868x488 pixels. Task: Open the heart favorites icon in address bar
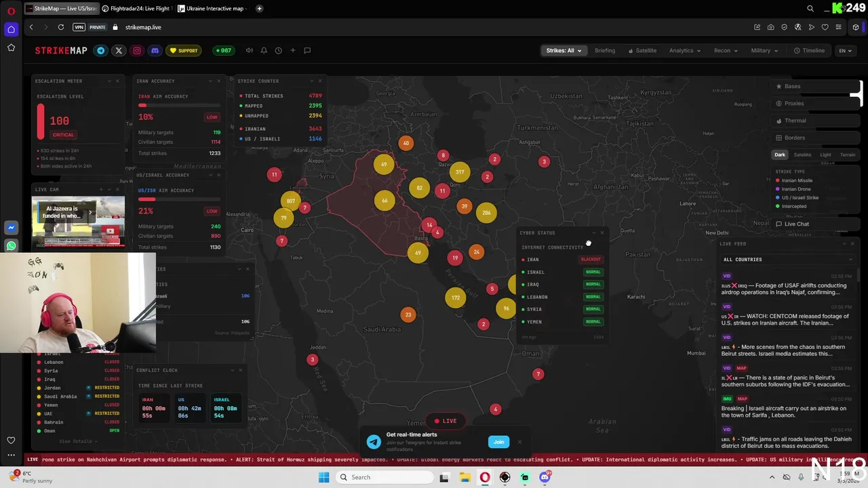pos(825,27)
